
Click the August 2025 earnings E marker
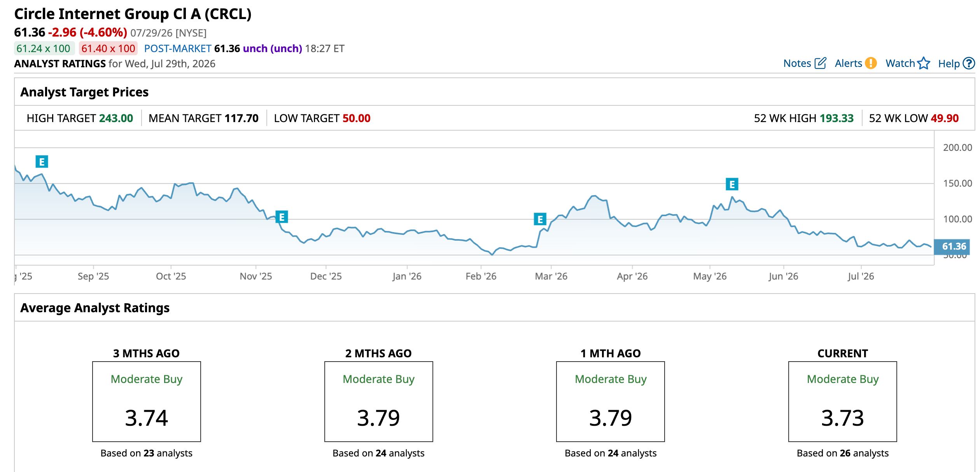click(x=42, y=161)
